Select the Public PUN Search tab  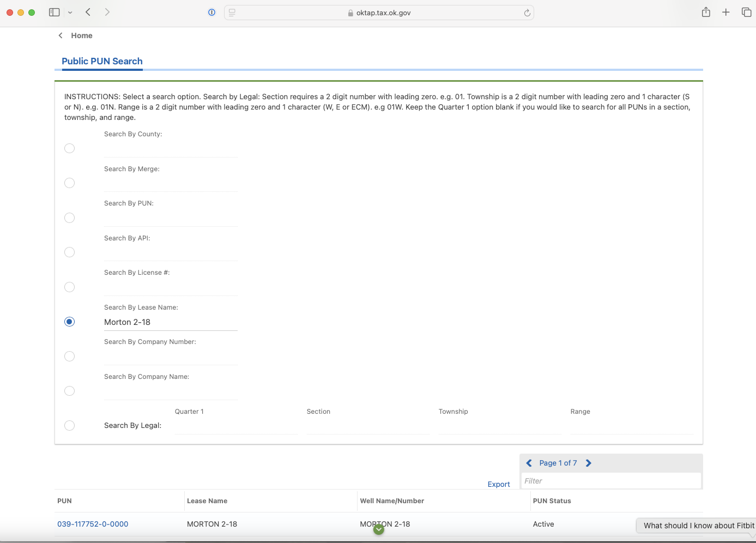[x=102, y=61]
